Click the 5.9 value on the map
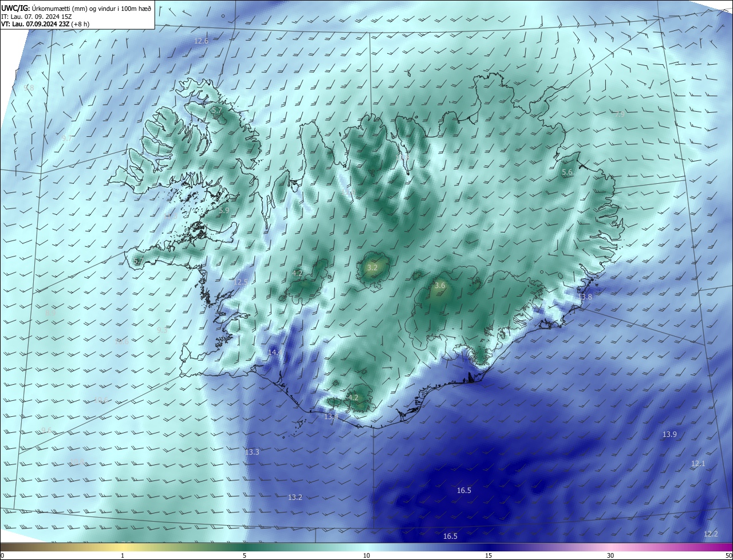This screenshot has height=560, width=733. point(224,211)
